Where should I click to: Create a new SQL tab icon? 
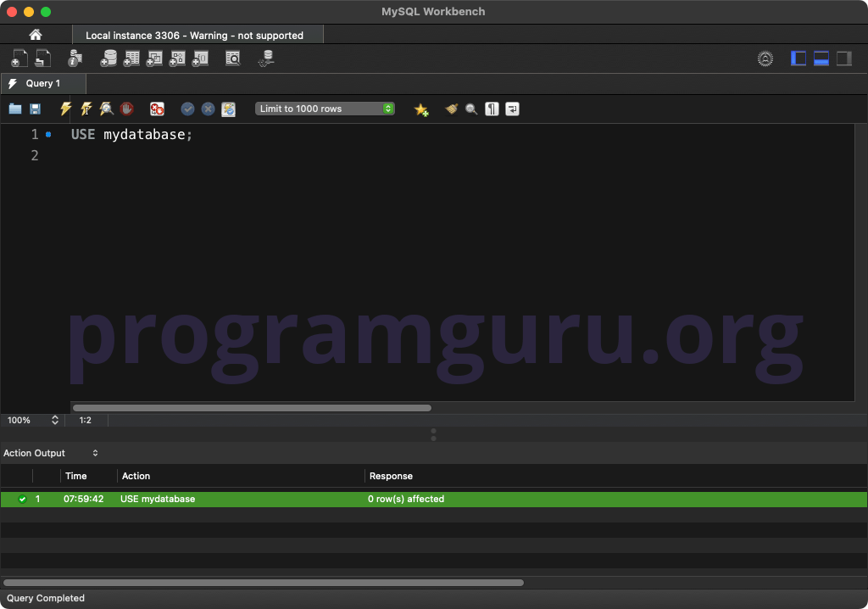click(x=19, y=59)
